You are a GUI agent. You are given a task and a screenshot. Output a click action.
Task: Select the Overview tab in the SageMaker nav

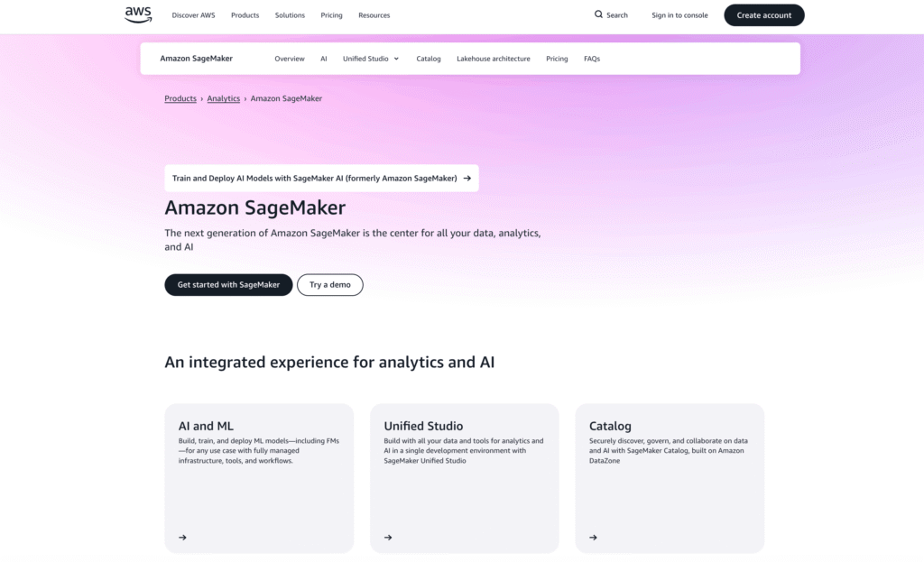point(289,58)
